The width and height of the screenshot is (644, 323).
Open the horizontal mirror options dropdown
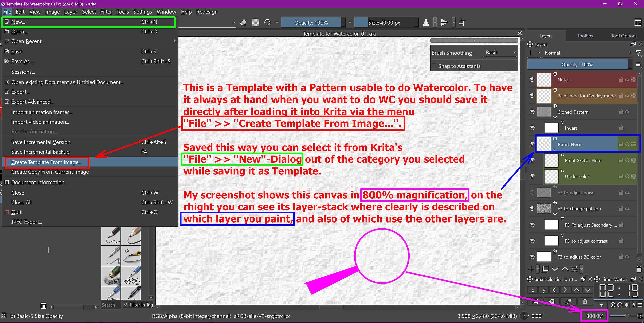point(435,23)
